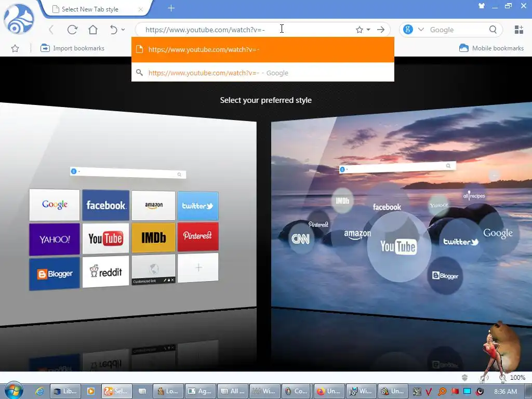The width and height of the screenshot is (532, 399).
Task: Open the Windows Start button
Action: point(14,391)
